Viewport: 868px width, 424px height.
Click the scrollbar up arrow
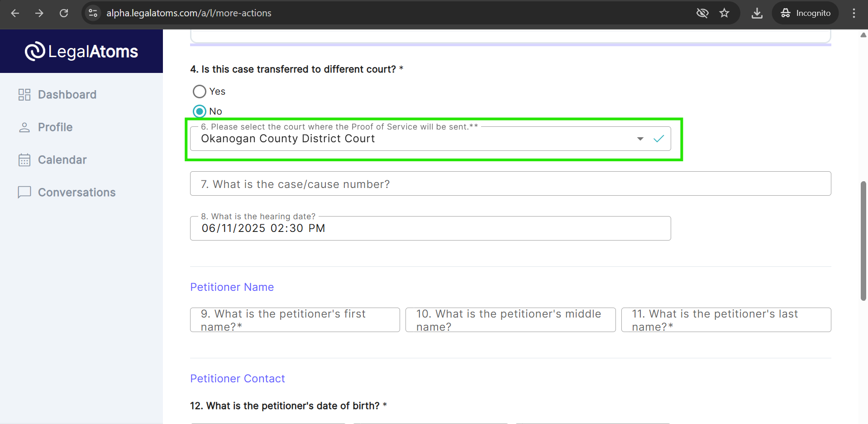click(863, 35)
